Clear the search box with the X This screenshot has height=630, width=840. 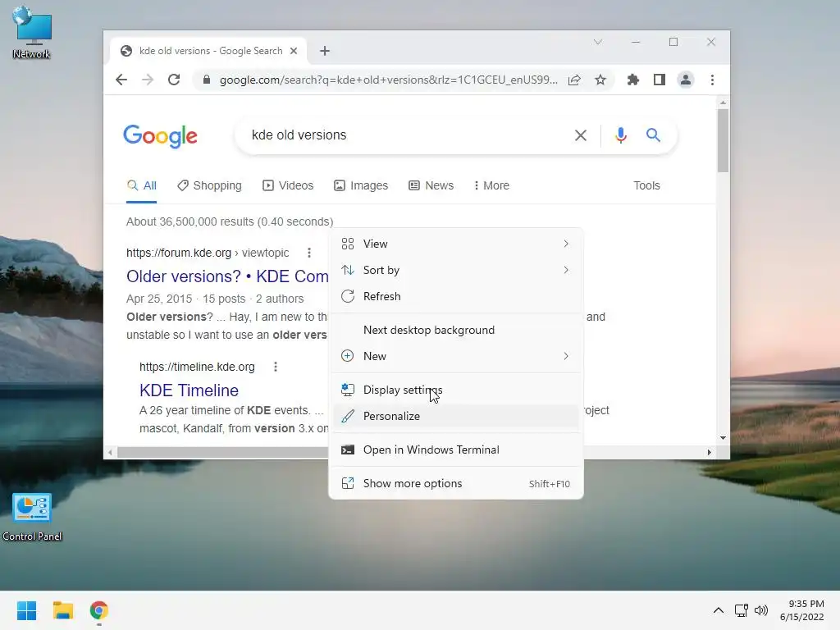pos(581,135)
